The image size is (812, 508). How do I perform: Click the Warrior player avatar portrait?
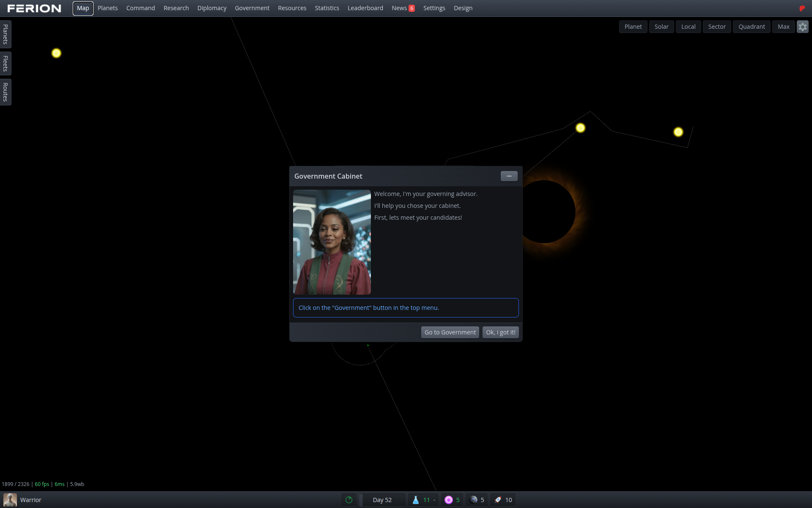point(10,500)
